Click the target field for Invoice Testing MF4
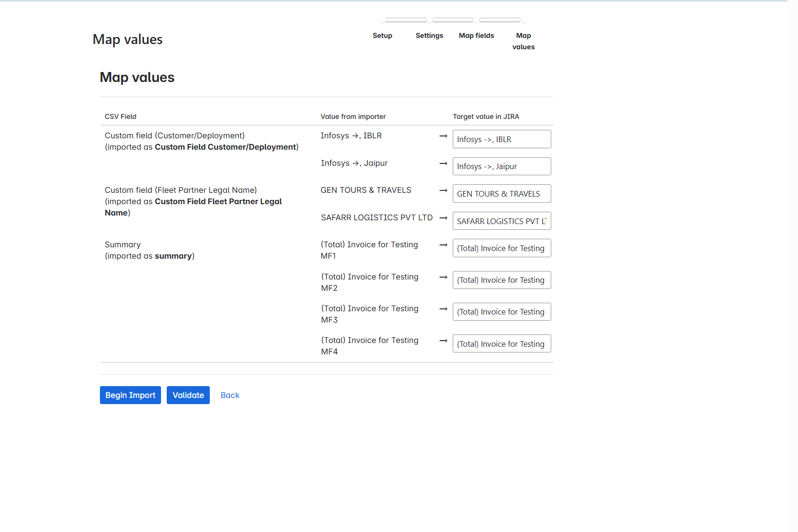798x532 pixels. pos(502,343)
